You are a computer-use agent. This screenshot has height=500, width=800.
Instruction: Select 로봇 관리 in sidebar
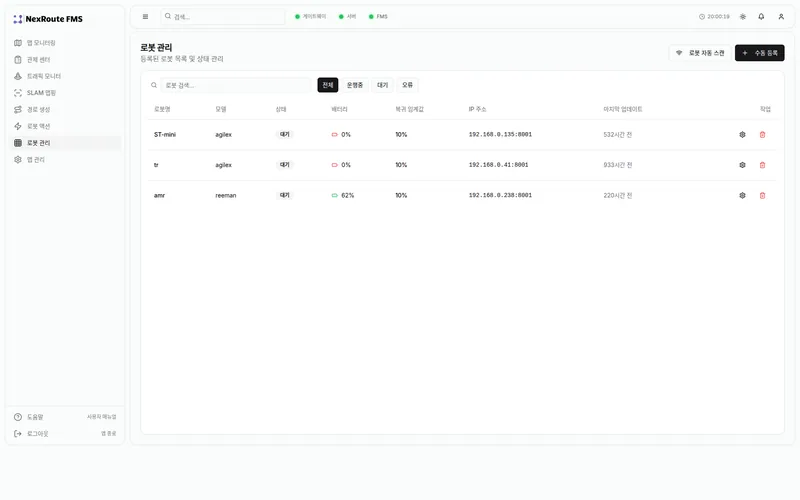click(65, 143)
